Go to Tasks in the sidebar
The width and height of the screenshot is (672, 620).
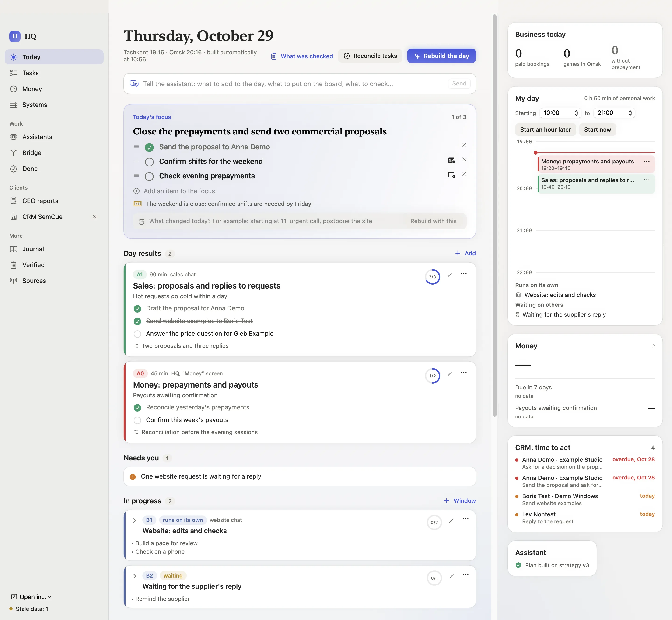tap(54, 73)
